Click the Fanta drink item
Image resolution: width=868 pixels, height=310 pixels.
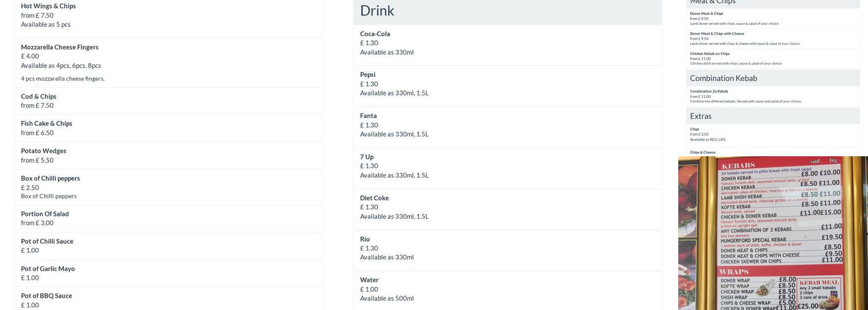click(368, 116)
